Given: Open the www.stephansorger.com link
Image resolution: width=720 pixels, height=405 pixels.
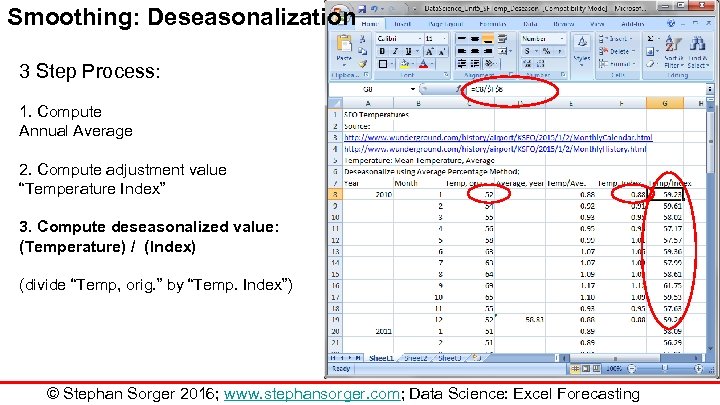Looking at the screenshot, I should coord(312,394).
